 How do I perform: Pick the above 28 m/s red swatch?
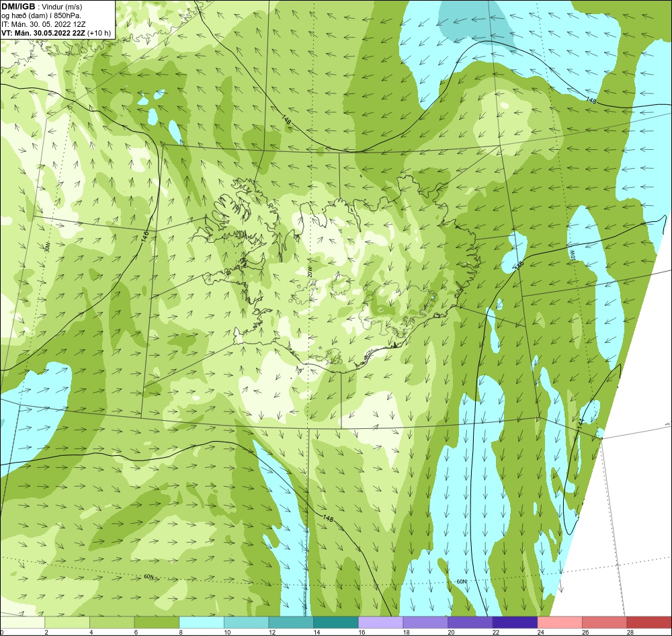(x=649, y=623)
